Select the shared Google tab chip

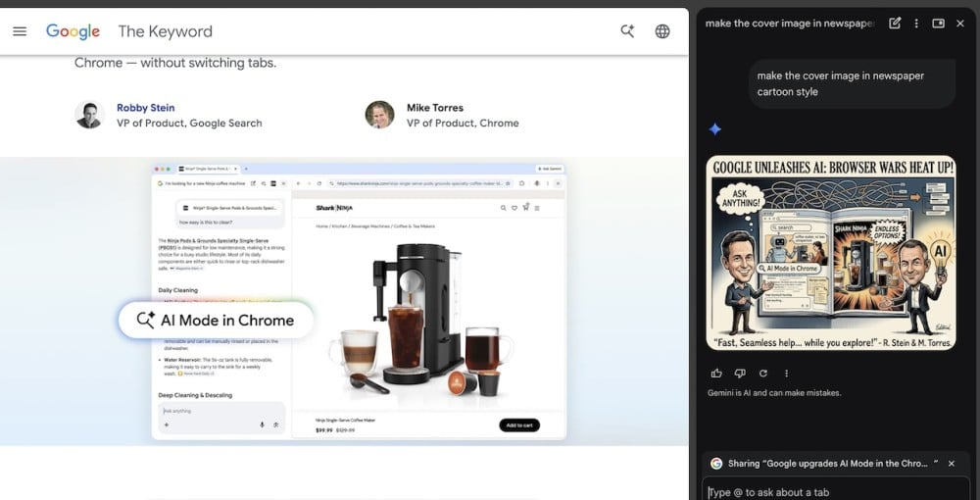pyautogui.click(x=823, y=464)
